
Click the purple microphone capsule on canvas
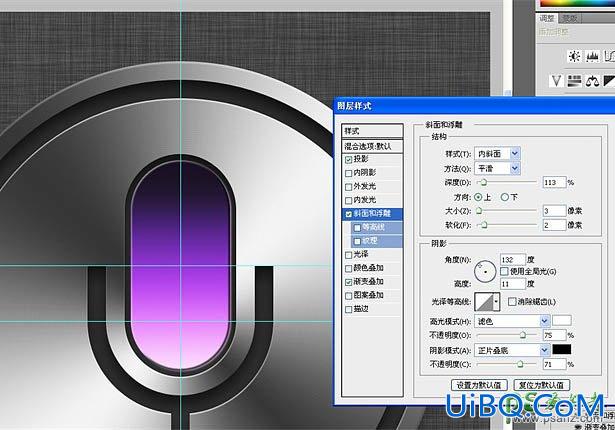[x=180, y=264]
